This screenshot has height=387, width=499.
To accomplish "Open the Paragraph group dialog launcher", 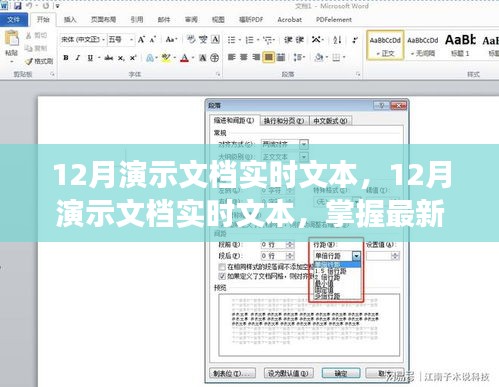I will tap(358, 74).
